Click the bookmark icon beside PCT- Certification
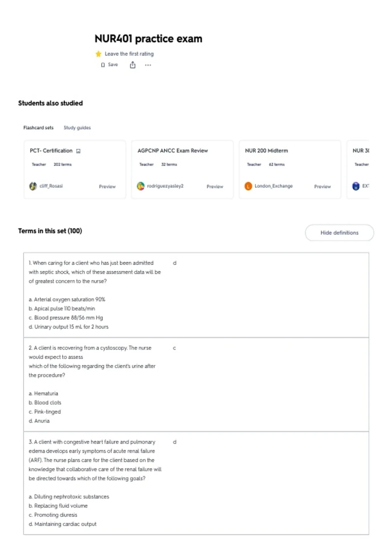The height and width of the screenshot is (556, 392). 78,151
